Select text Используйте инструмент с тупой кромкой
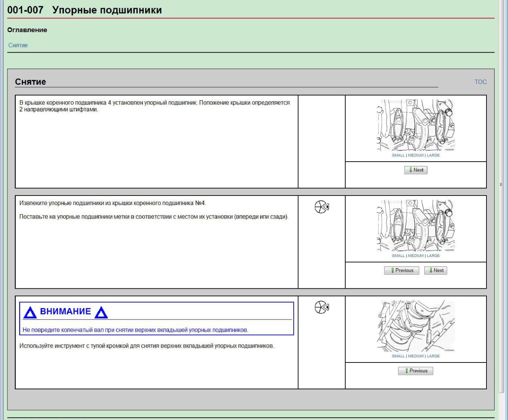The height and width of the screenshot is (420, 508). (147, 346)
